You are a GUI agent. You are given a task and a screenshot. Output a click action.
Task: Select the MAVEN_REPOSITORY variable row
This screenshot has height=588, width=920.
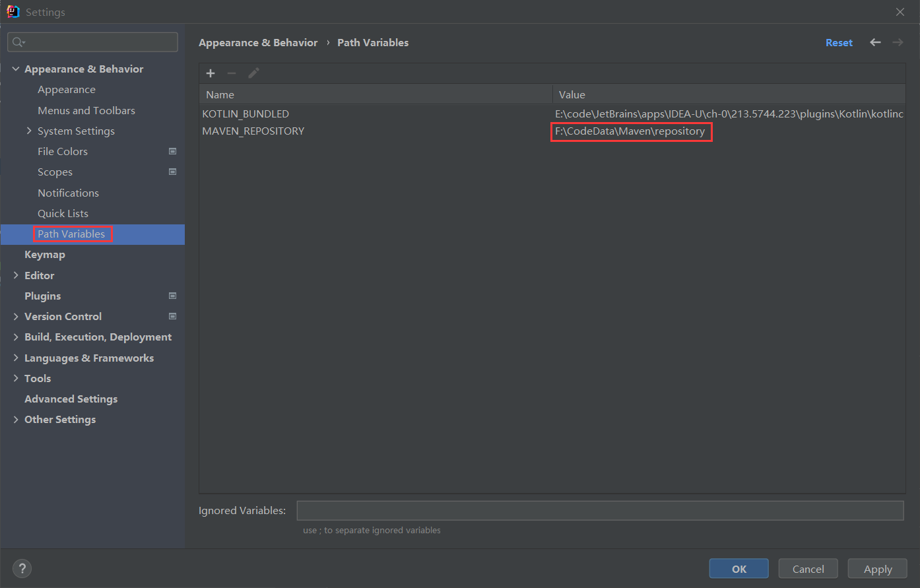tap(253, 131)
